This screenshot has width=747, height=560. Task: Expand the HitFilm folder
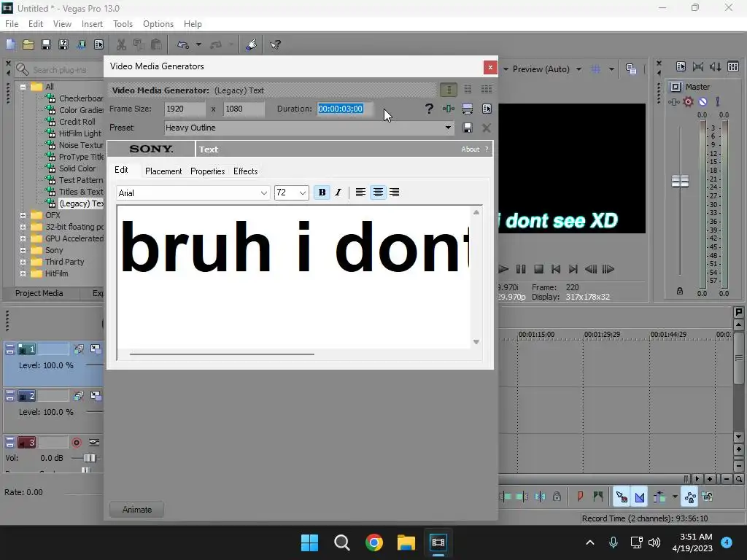23,274
